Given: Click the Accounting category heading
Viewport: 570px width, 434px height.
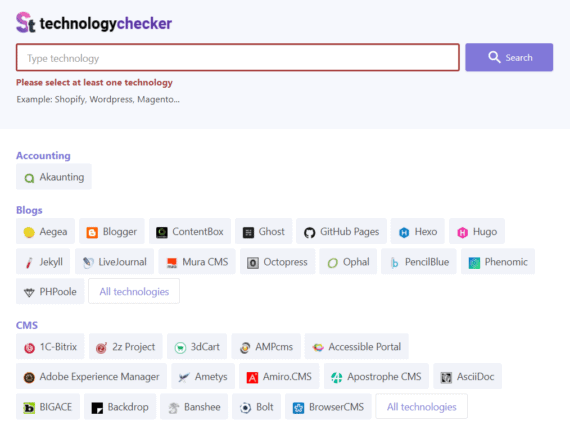Looking at the screenshot, I should tap(43, 156).
